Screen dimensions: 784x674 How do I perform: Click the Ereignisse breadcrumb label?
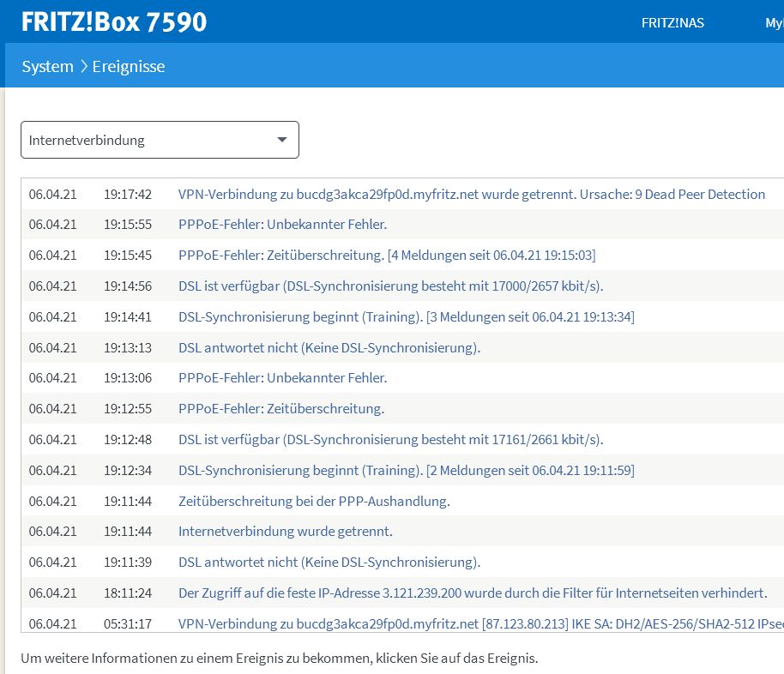[129, 66]
